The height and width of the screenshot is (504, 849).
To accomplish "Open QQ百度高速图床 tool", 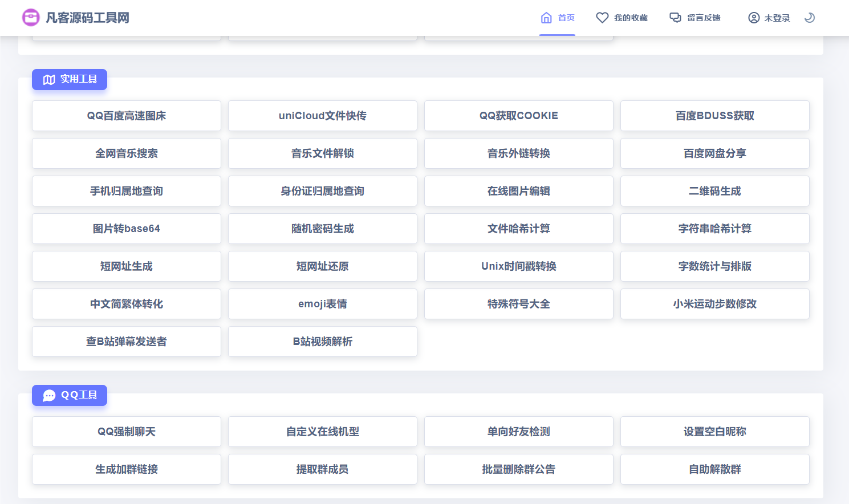I will pos(127,116).
